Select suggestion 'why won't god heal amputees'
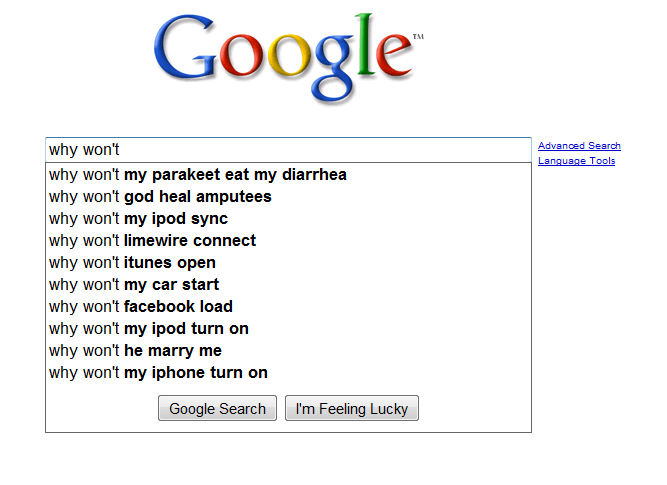The width and height of the screenshot is (667, 485). 160,197
